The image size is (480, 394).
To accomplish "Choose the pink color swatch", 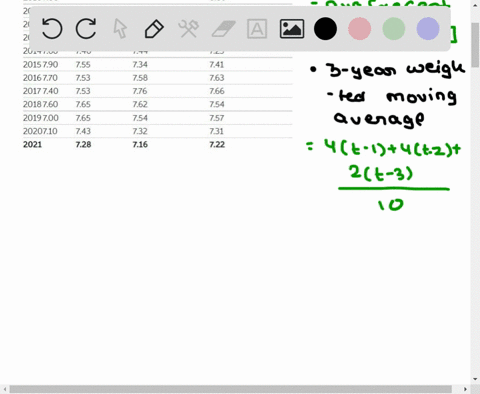I will click(x=360, y=29).
